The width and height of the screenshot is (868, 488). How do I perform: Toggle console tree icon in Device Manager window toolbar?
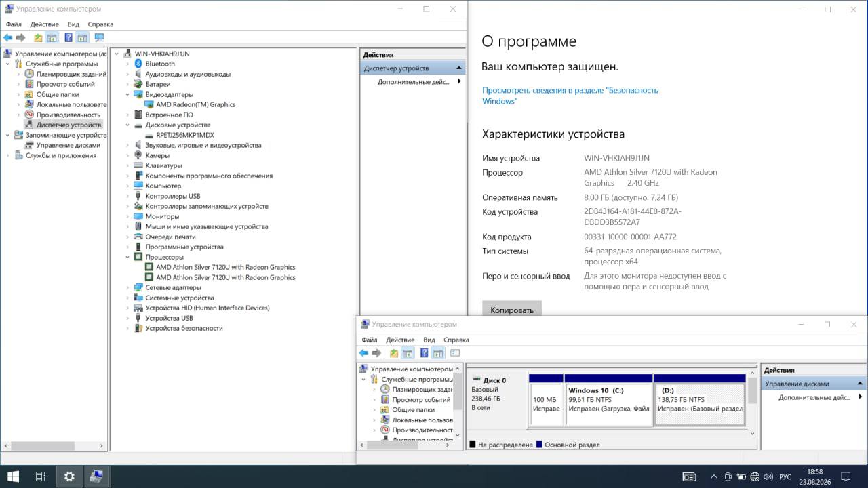pyautogui.click(x=52, y=38)
